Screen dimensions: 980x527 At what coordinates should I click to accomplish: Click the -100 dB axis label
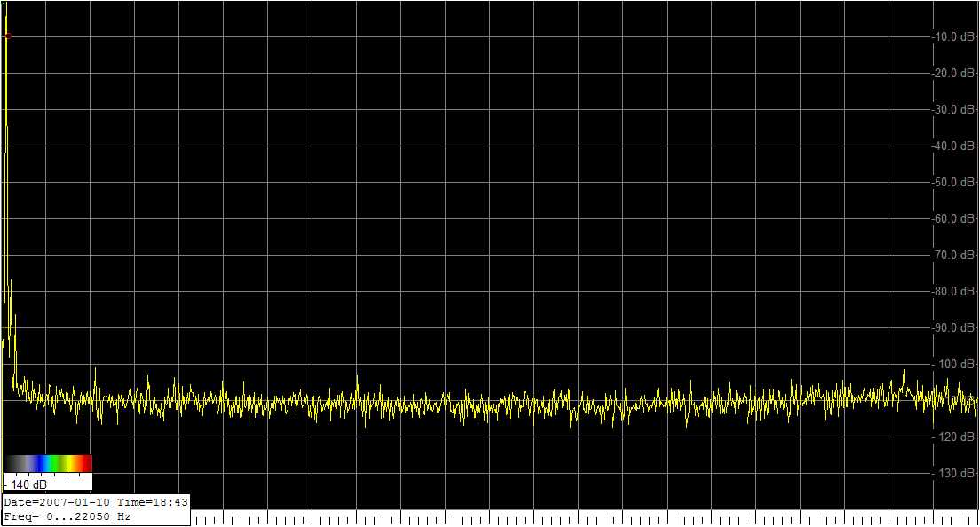pyautogui.click(x=955, y=364)
